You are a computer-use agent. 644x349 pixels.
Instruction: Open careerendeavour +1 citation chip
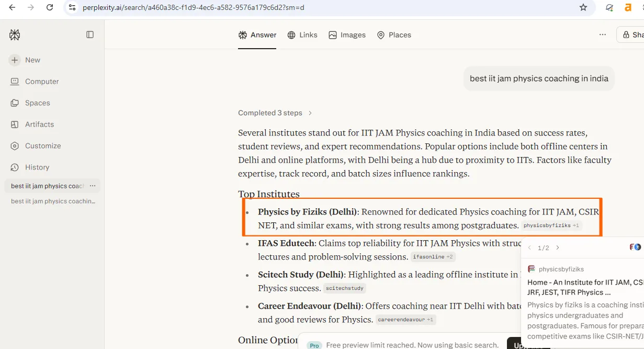click(405, 320)
